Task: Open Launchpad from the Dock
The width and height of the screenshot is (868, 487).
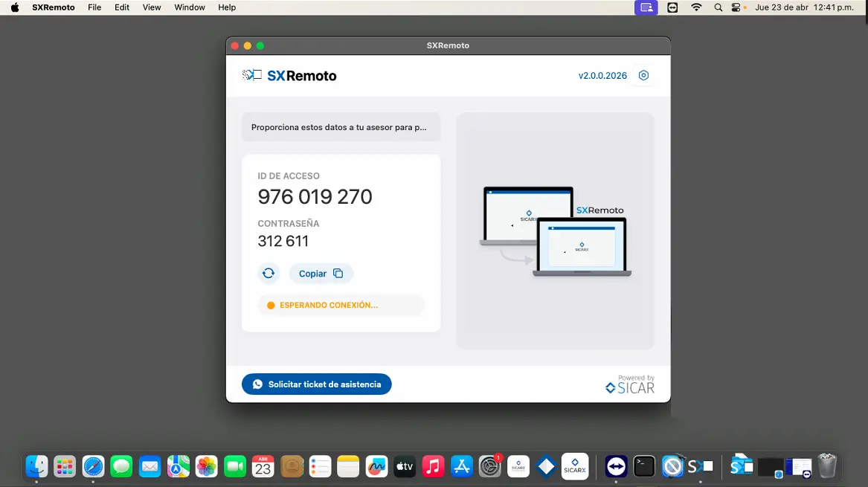Action: click(65, 466)
